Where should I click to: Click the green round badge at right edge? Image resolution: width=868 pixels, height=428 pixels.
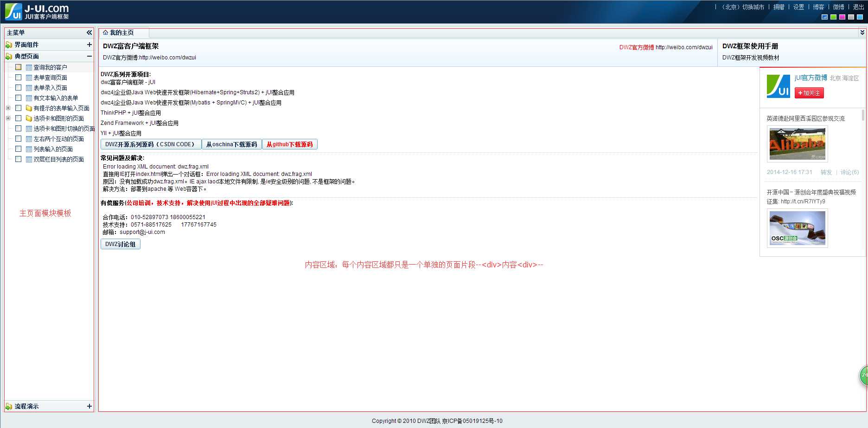864,376
